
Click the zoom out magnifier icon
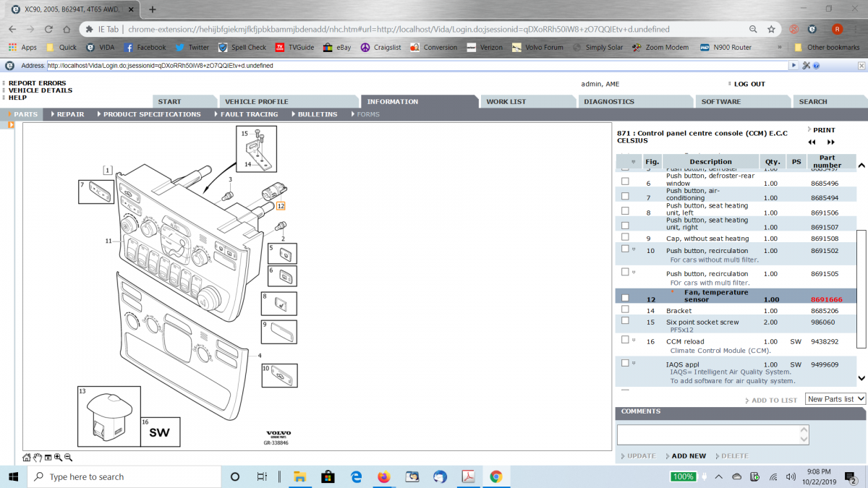click(68, 458)
